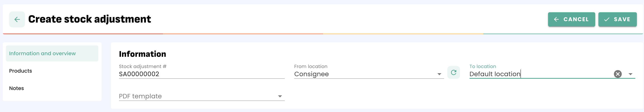Viewport: 644px width, 112px height.
Task: Click the Cancel button
Action: click(571, 19)
